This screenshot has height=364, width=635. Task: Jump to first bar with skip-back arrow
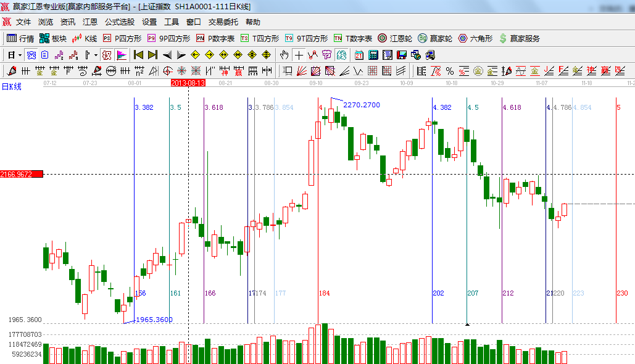coord(138,55)
